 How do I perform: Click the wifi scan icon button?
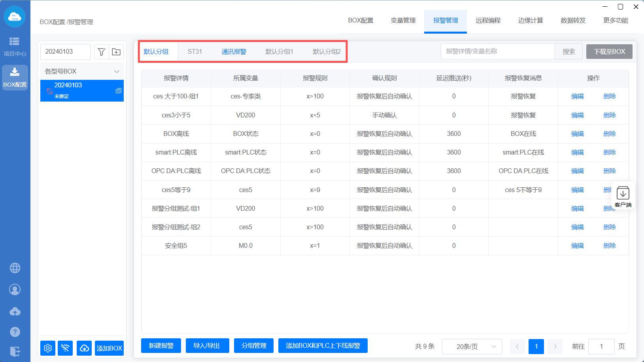65,348
